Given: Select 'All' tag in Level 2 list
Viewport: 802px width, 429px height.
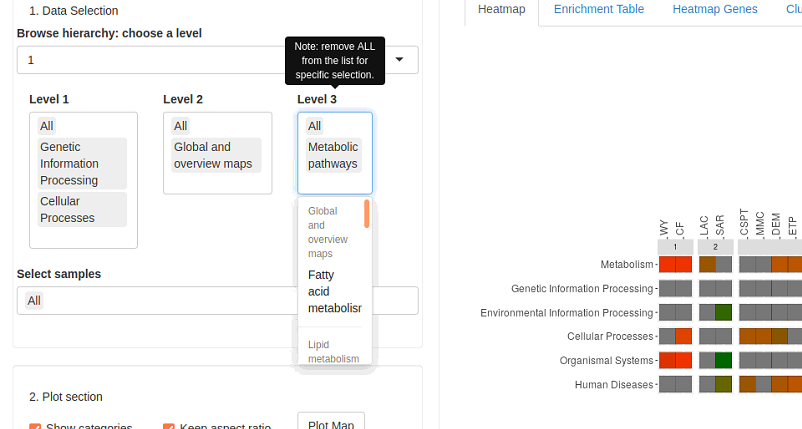Looking at the screenshot, I should (x=181, y=126).
